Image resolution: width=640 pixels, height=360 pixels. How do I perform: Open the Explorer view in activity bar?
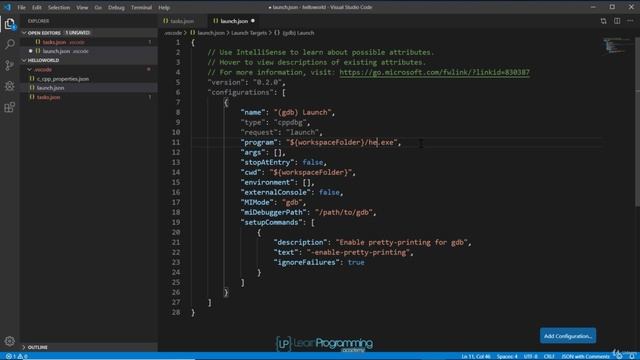tap(10, 24)
